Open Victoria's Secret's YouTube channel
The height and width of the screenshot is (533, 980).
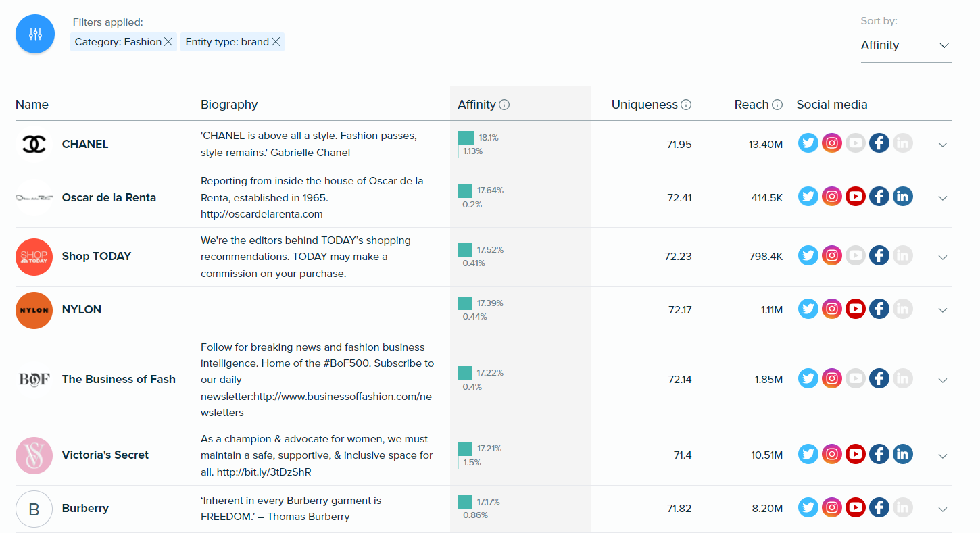tap(856, 454)
